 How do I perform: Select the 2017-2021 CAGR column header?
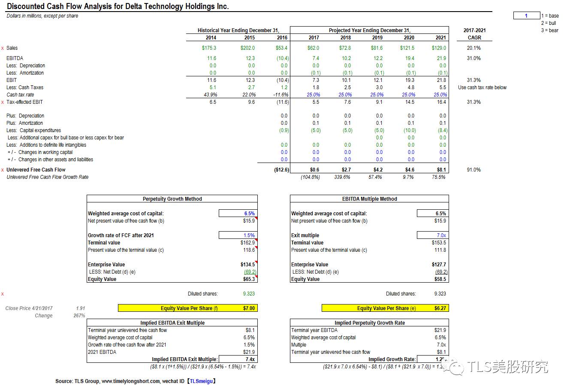(474, 34)
